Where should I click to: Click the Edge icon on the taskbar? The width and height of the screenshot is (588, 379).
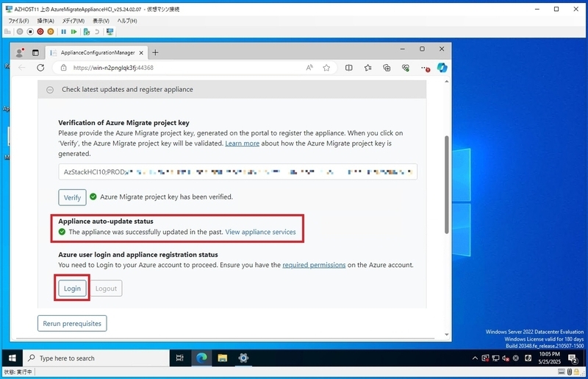pyautogui.click(x=201, y=358)
